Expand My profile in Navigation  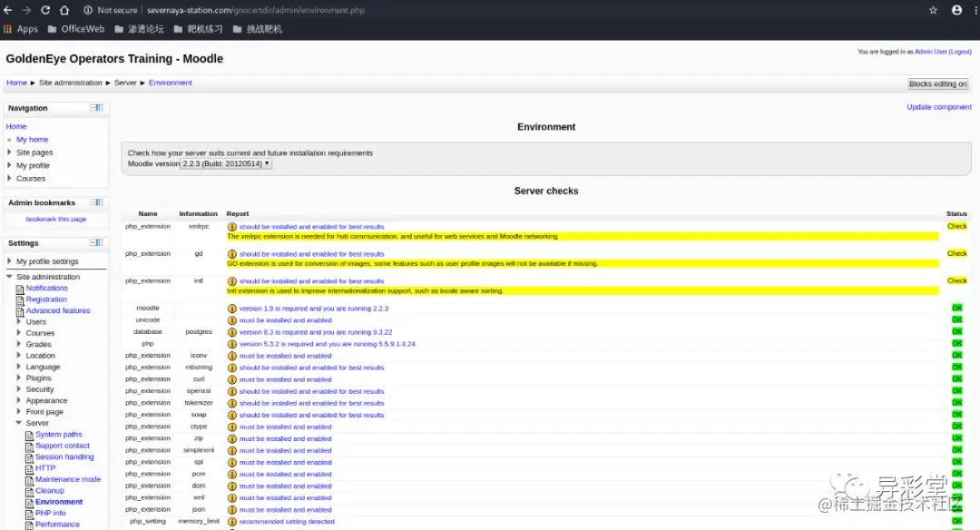coord(9,165)
